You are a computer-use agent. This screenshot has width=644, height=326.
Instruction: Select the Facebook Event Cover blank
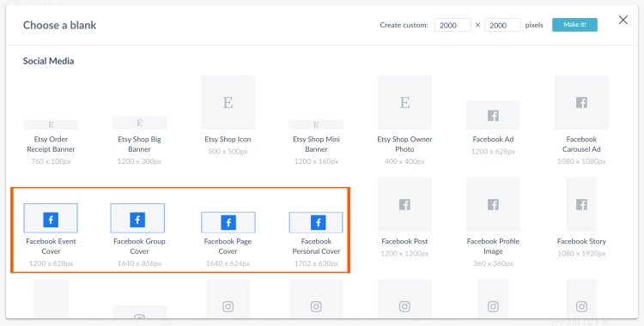(51, 218)
